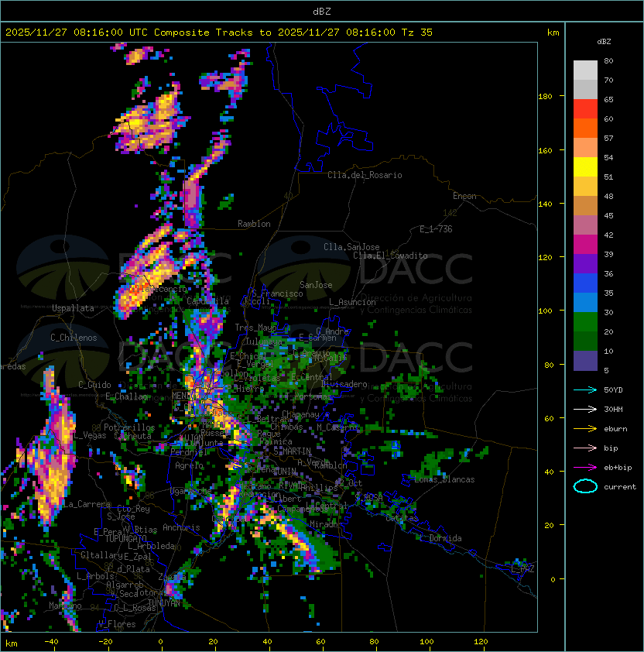Select the slate bottom swatch in dBZ scale
Image resolution: width=644 pixels, height=652 pixels.
point(585,361)
